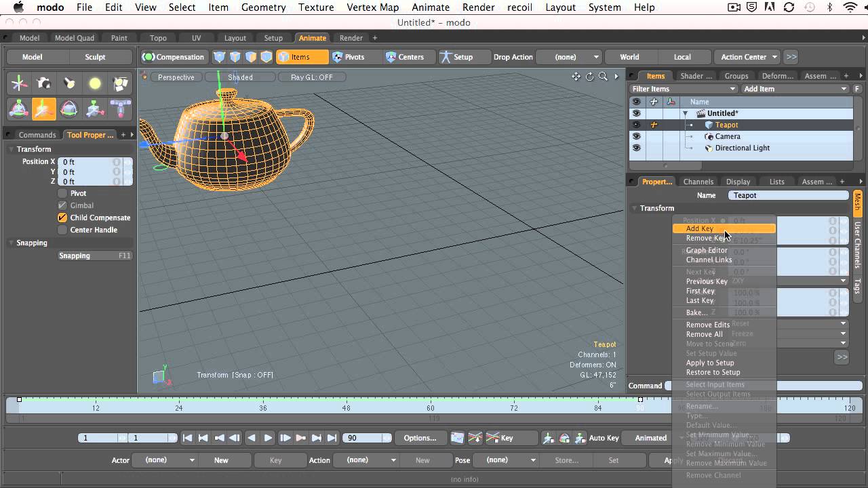
Task: Click the viewport pan arrows icon
Action: pyautogui.click(x=576, y=77)
